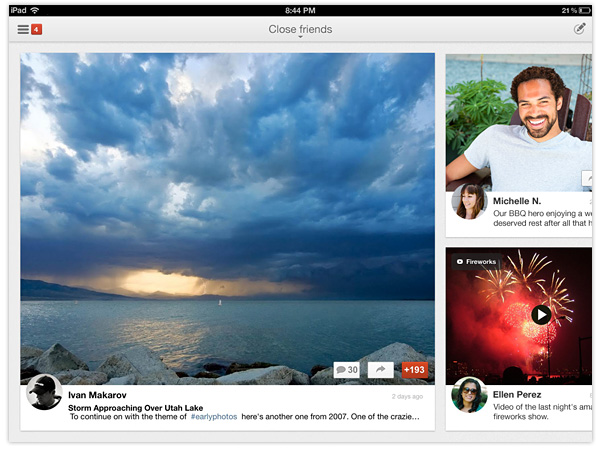
Task: Open Michelle N.'s BBQ photo
Action: tap(519, 123)
